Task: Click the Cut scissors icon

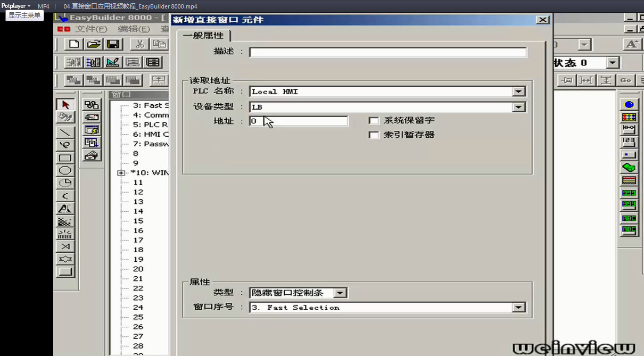Action: [140, 44]
